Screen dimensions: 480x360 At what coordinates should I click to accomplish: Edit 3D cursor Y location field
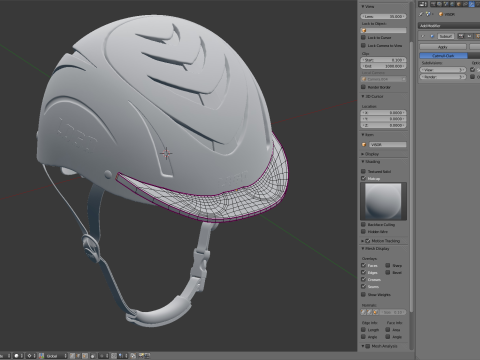383,119
